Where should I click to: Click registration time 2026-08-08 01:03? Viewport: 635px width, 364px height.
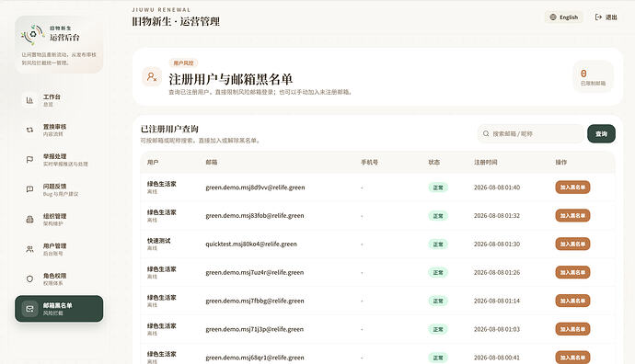(x=497, y=329)
